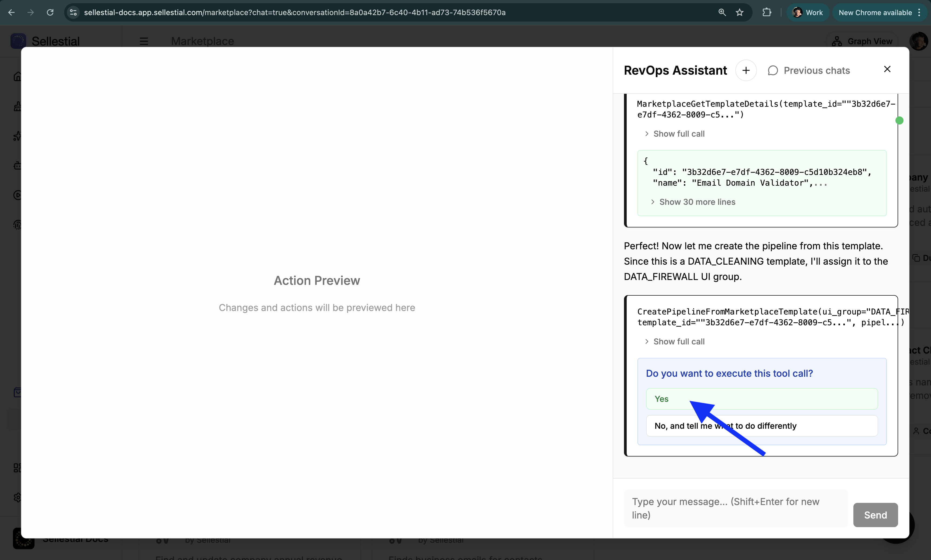Viewport: 931px width, 560px height.
Task: Open Chrome extensions puzzle icon
Action: click(767, 12)
